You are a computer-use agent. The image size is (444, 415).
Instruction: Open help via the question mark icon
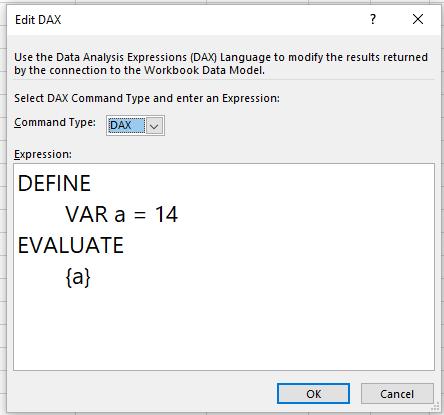click(x=373, y=19)
